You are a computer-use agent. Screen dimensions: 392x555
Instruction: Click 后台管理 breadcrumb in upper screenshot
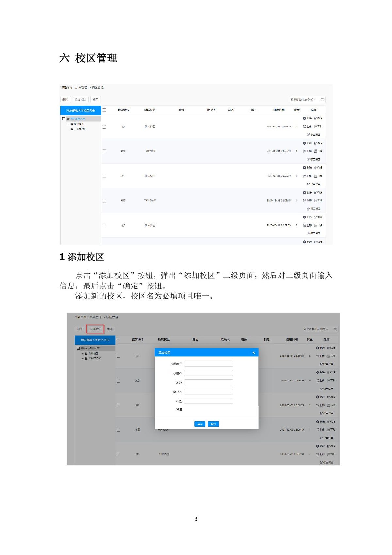(81, 87)
